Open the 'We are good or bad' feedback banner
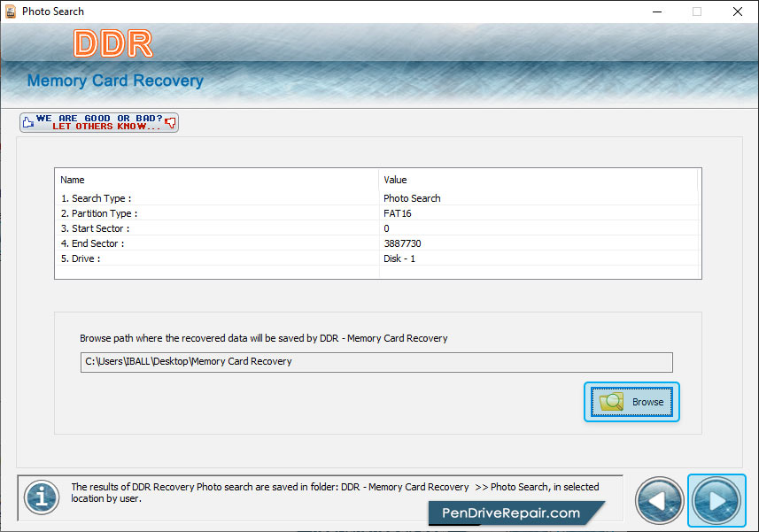The width and height of the screenshot is (759, 532). point(99,122)
